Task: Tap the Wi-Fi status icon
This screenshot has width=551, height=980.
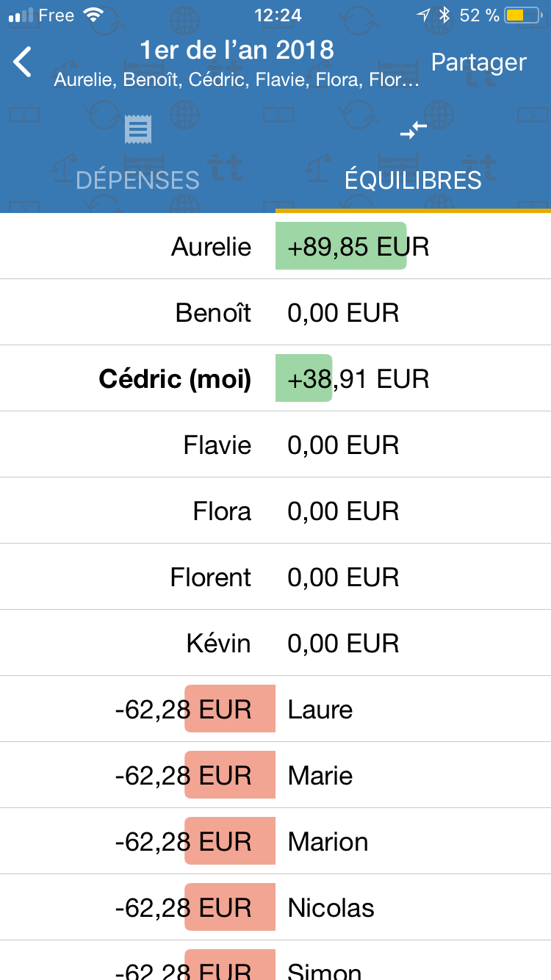Action: coord(93,15)
